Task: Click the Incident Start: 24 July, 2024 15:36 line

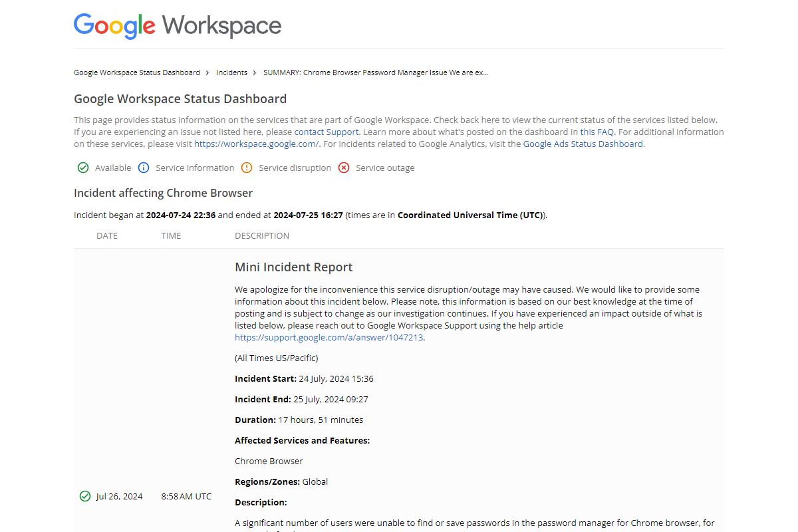Action: (x=304, y=378)
